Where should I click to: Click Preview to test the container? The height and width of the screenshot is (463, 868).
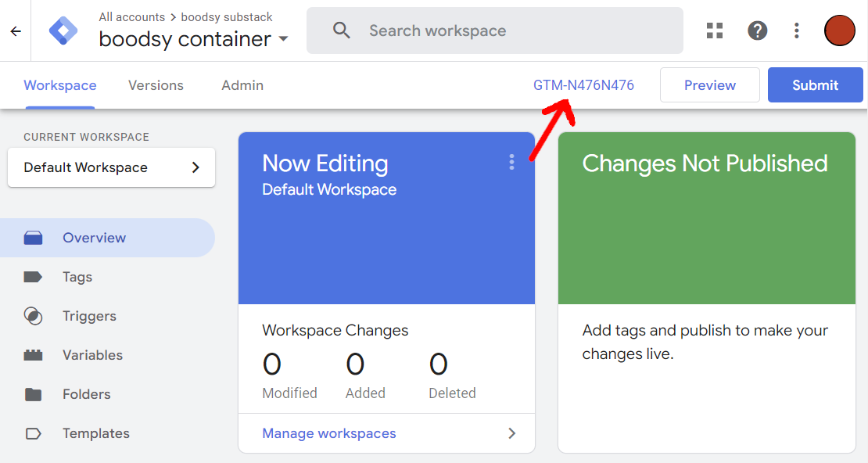[709, 84]
